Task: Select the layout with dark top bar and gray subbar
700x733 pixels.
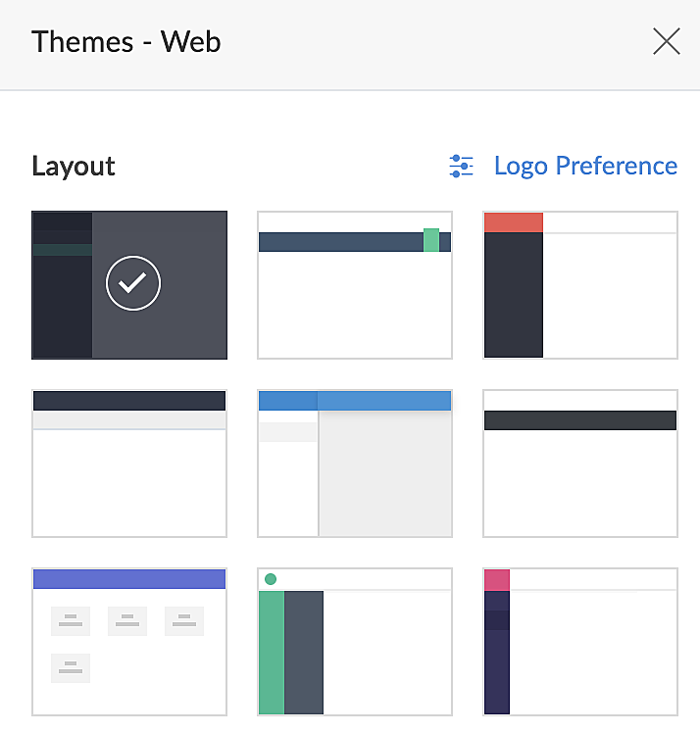Action: (129, 464)
